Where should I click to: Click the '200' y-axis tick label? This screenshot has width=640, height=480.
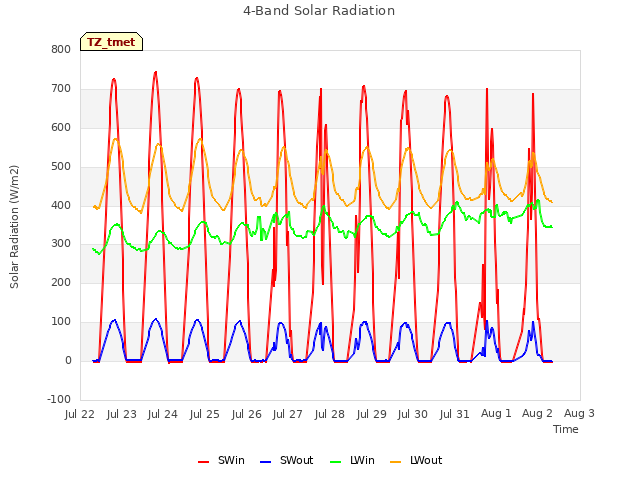pos(61,282)
